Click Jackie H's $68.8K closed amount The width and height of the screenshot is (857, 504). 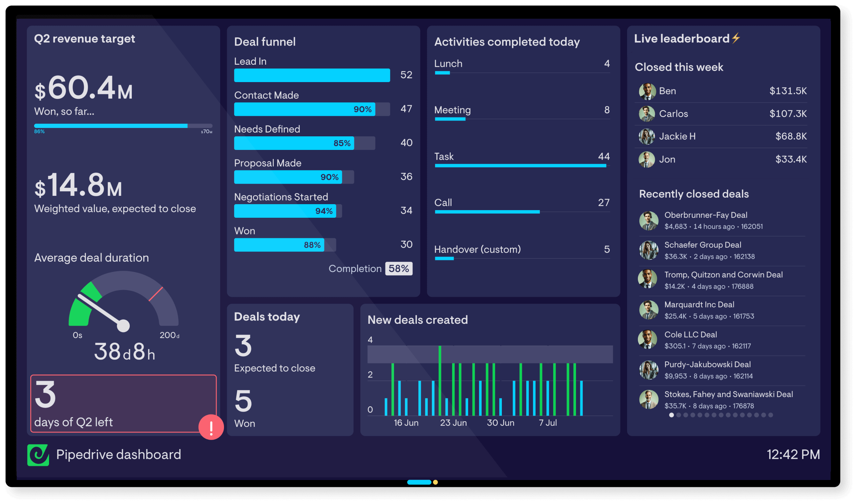point(791,136)
